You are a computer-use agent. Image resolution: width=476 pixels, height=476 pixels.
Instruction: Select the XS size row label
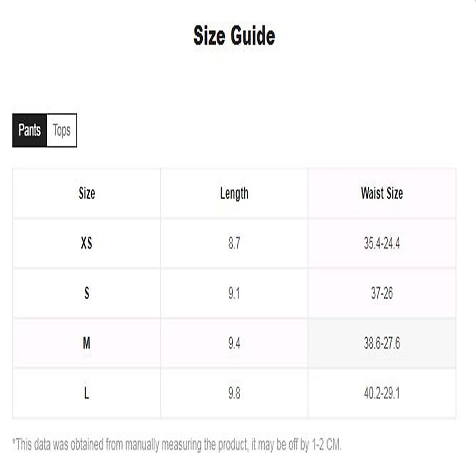(86, 243)
